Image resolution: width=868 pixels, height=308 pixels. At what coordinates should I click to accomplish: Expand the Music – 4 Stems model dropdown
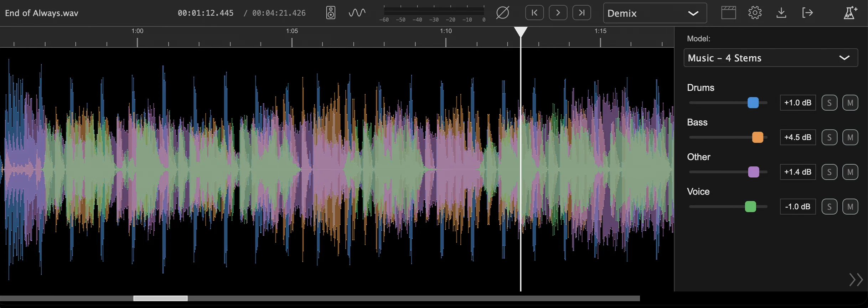770,58
